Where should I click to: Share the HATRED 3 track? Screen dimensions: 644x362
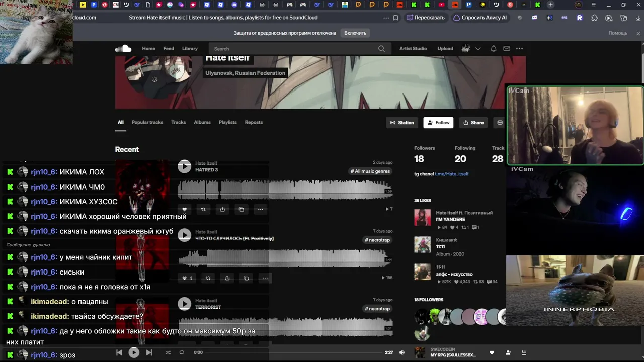pos(222,209)
